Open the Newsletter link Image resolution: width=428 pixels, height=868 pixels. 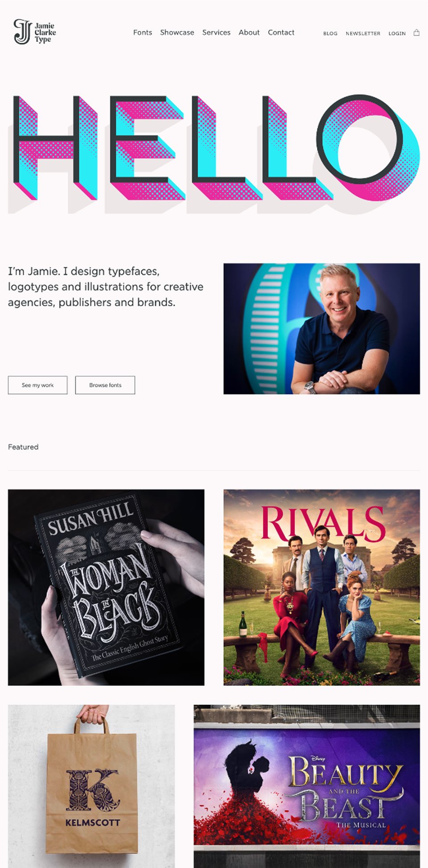(x=363, y=33)
